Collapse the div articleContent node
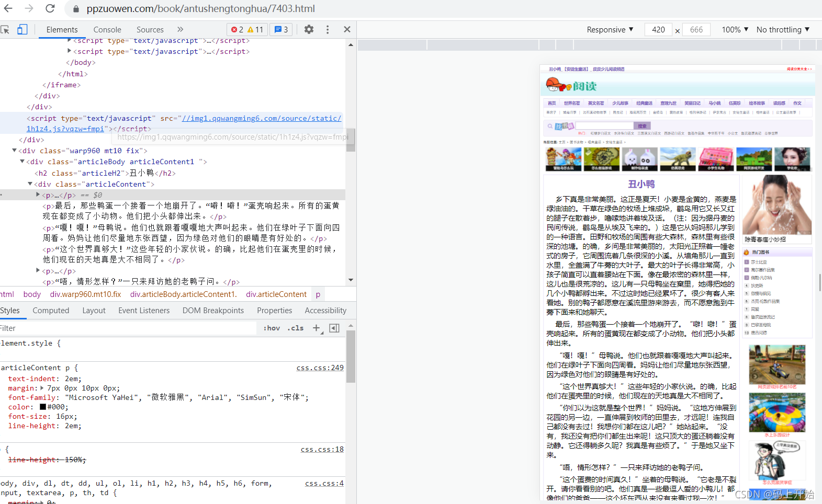822x504 pixels. 30,184
